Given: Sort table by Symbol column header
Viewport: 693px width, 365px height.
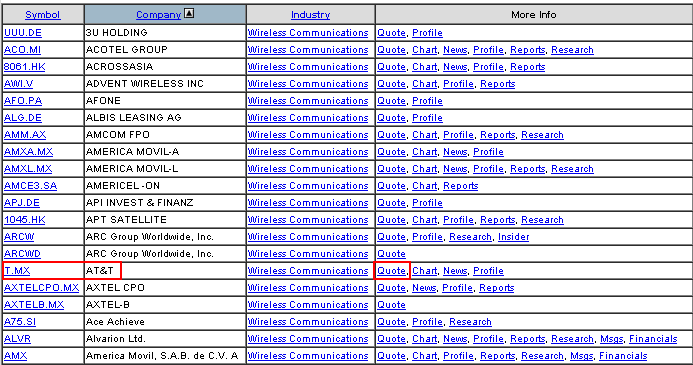Looking at the screenshot, I should [x=42, y=15].
